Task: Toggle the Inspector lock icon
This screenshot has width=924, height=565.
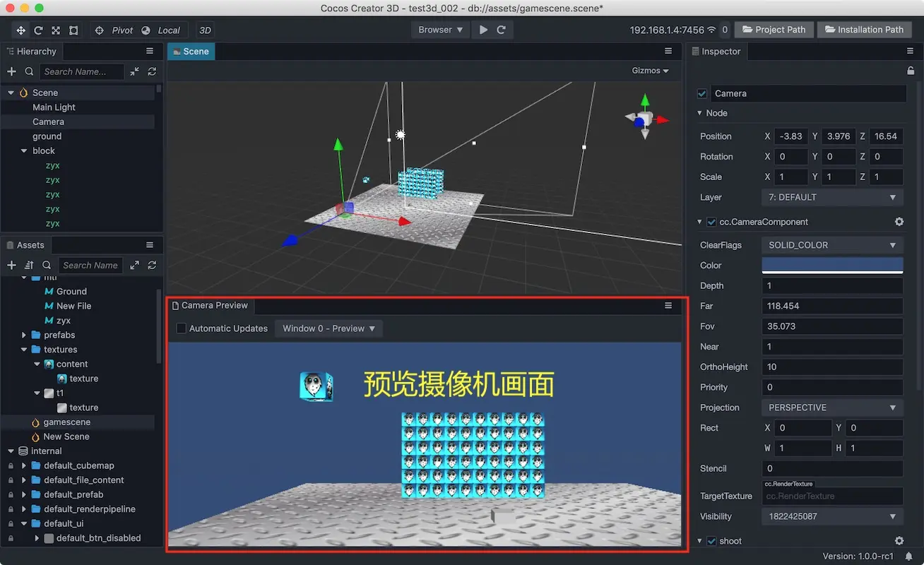Action: coord(911,71)
